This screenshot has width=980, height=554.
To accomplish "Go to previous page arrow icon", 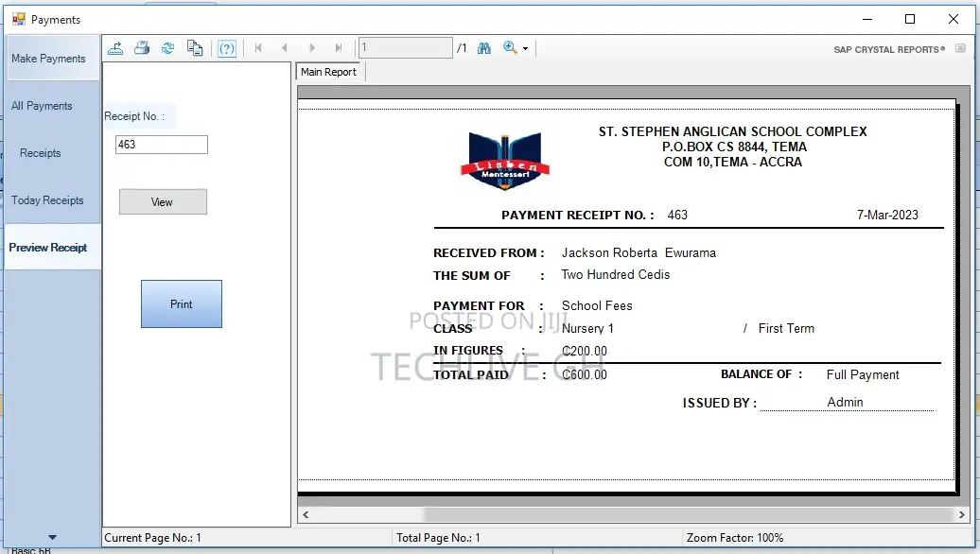I will 285,48.
